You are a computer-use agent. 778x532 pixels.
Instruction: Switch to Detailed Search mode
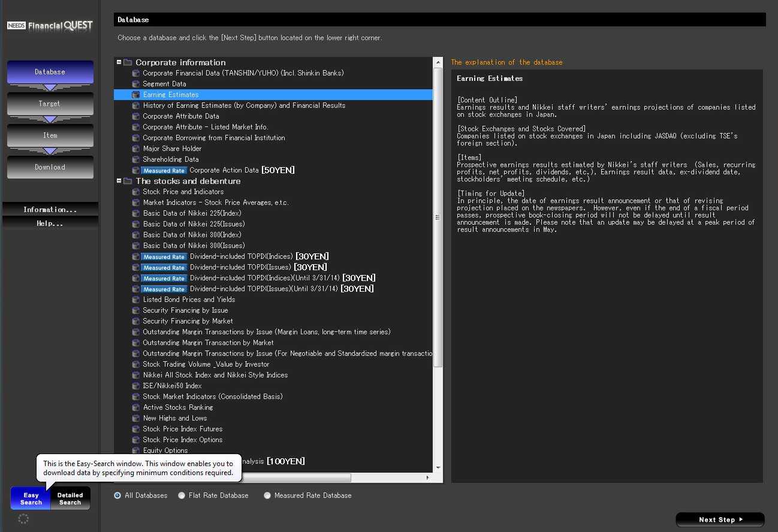(x=70, y=498)
